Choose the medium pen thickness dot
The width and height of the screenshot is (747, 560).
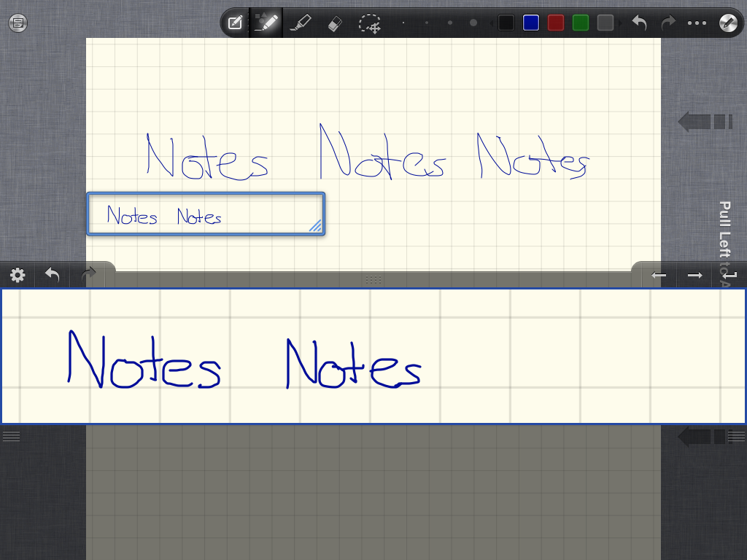(x=449, y=23)
